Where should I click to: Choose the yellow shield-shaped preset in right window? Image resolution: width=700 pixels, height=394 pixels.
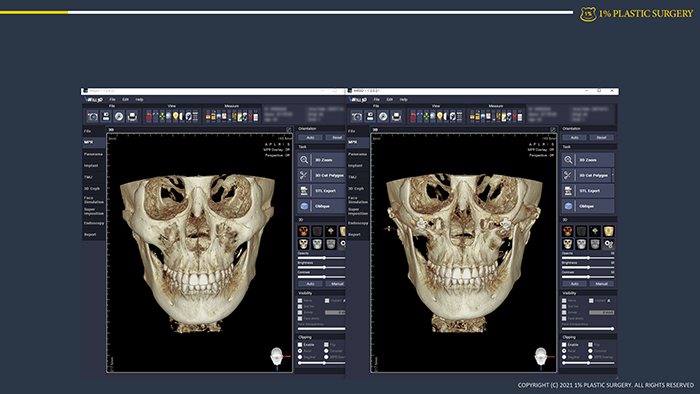[x=608, y=231]
